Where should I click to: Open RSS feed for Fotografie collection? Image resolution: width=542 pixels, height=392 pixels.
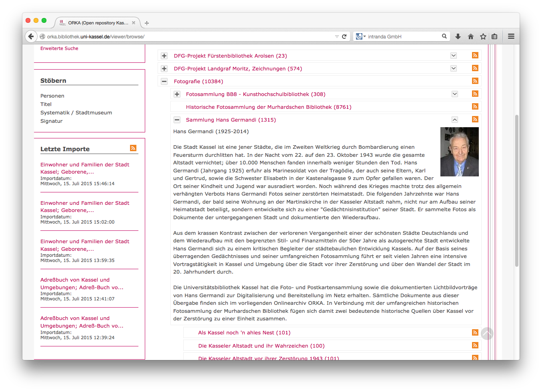tap(475, 81)
